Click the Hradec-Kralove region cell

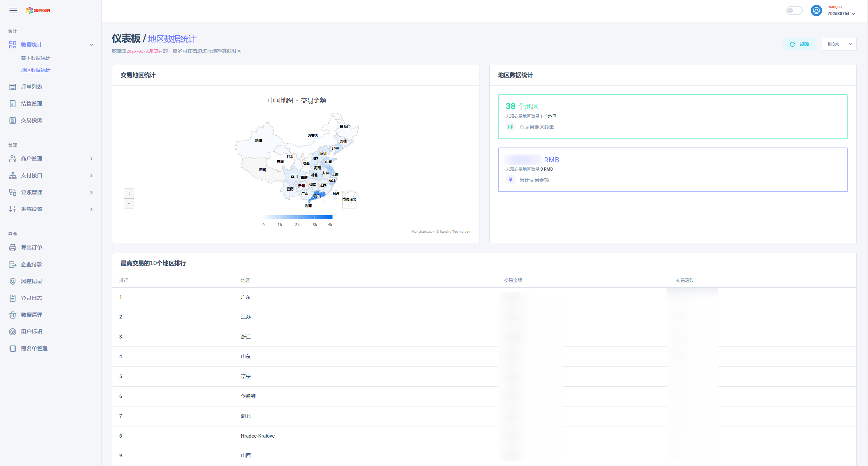point(258,436)
